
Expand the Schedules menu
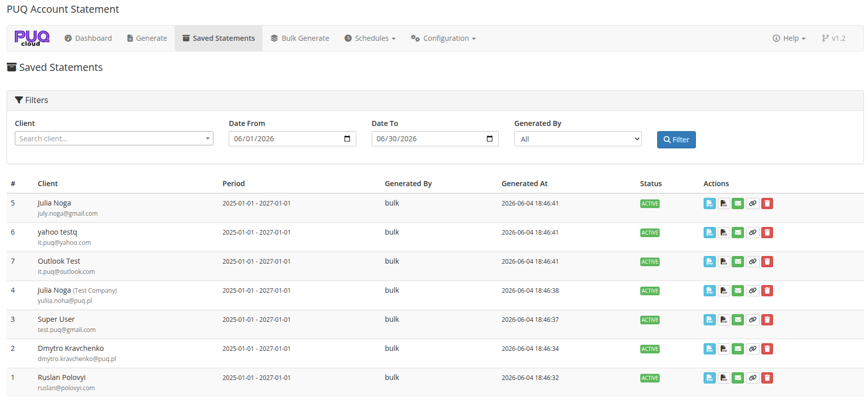tap(370, 38)
